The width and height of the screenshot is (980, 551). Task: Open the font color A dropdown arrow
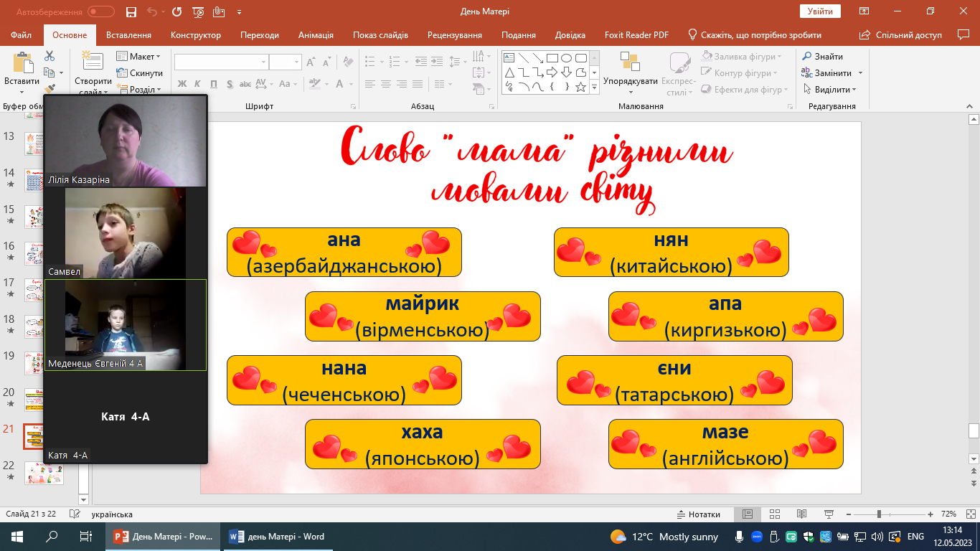click(352, 84)
